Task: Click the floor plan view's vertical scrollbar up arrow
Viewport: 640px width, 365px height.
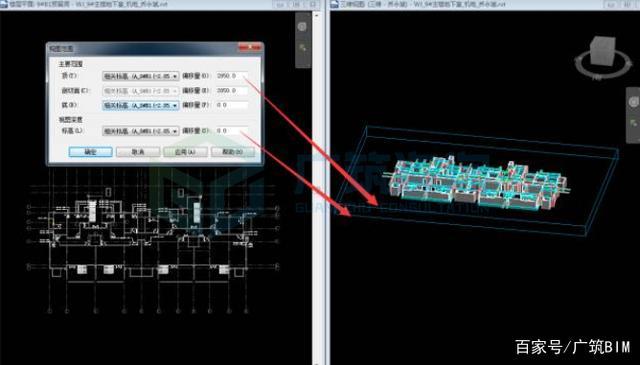Action: [x=316, y=16]
